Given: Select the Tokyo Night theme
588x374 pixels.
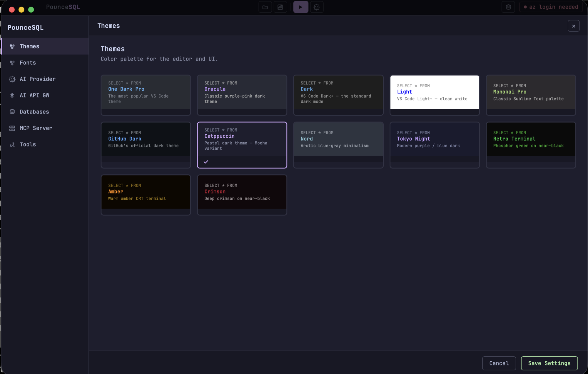Looking at the screenshot, I should tap(435, 145).
